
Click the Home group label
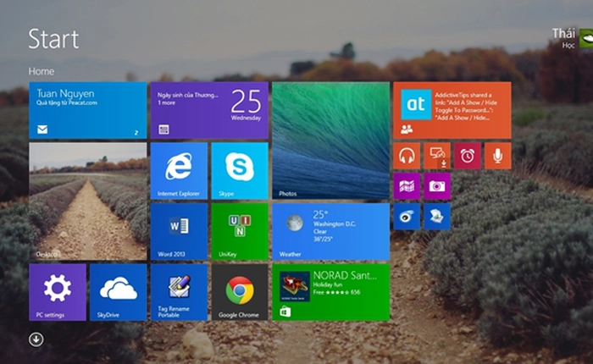coord(42,71)
